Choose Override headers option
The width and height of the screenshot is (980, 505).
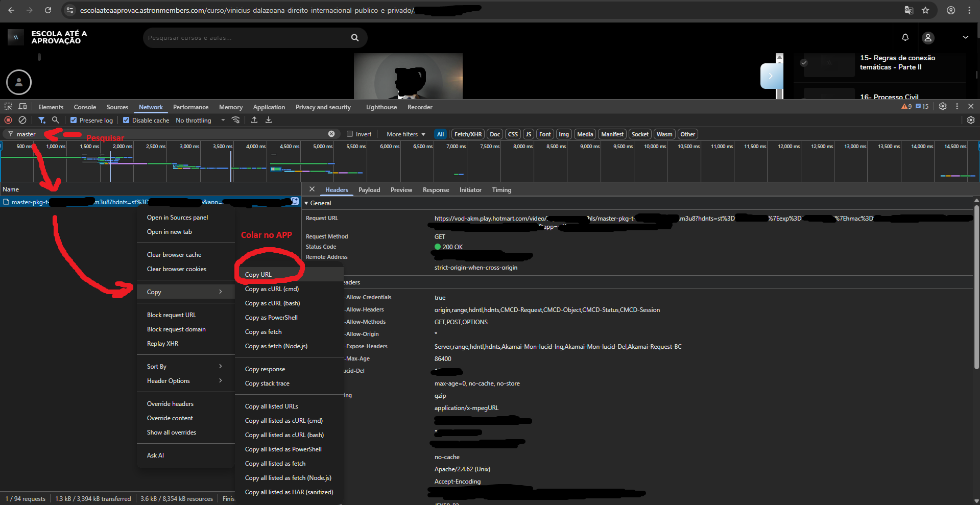coord(185,404)
